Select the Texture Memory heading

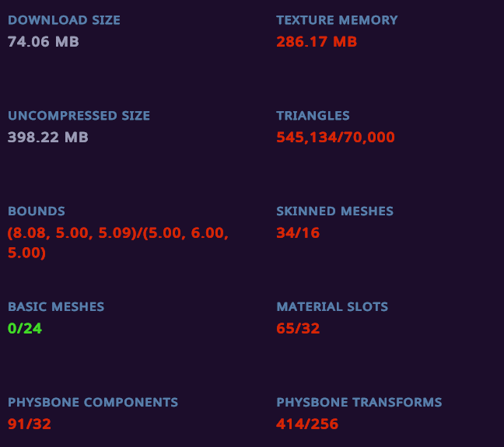click(337, 20)
